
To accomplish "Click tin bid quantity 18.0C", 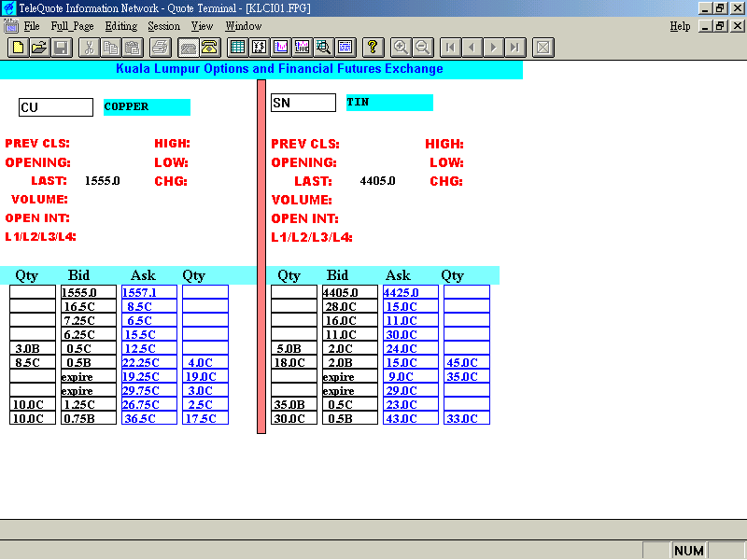I will pos(294,362).
